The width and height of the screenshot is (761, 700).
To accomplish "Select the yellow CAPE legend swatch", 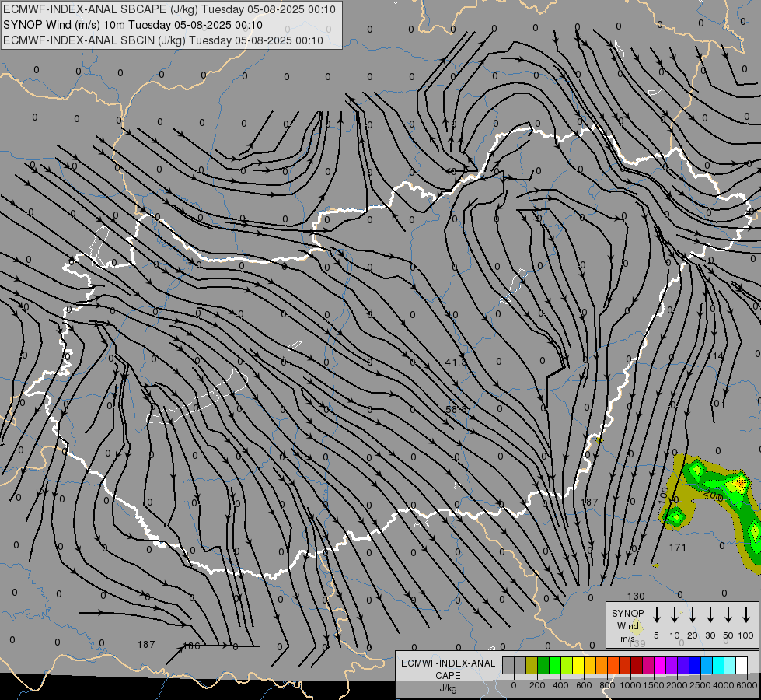I will tap(578, 665).
